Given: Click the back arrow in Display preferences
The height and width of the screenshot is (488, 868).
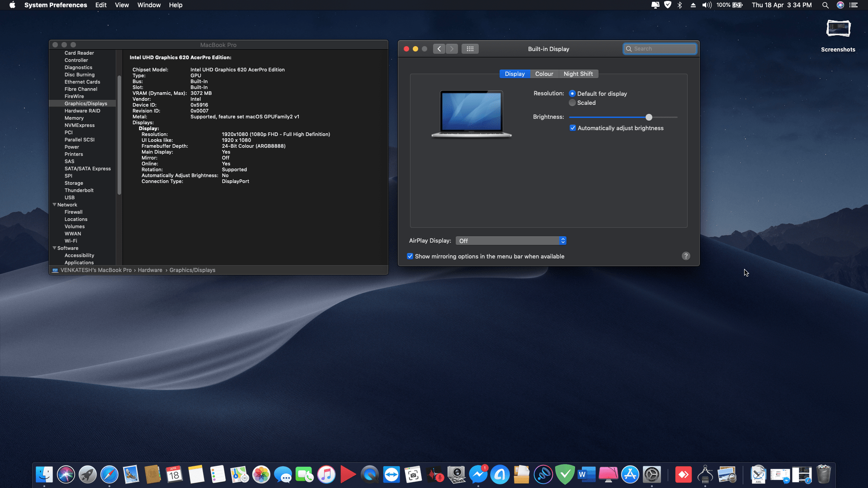Looking at the screenshot, I should click(x=439, y=49).
